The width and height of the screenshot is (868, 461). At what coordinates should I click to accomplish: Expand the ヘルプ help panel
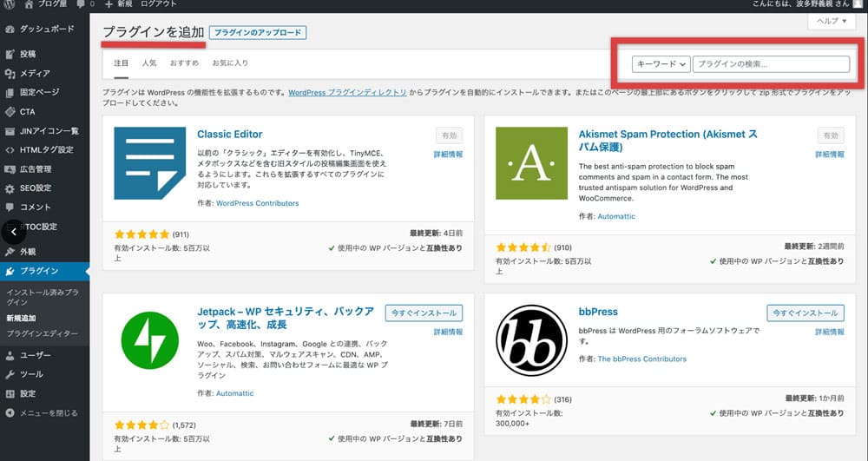click(832, 21)
